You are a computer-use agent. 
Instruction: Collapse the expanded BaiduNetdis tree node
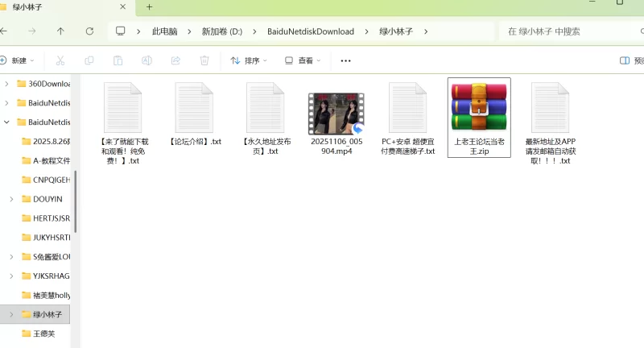6,122
